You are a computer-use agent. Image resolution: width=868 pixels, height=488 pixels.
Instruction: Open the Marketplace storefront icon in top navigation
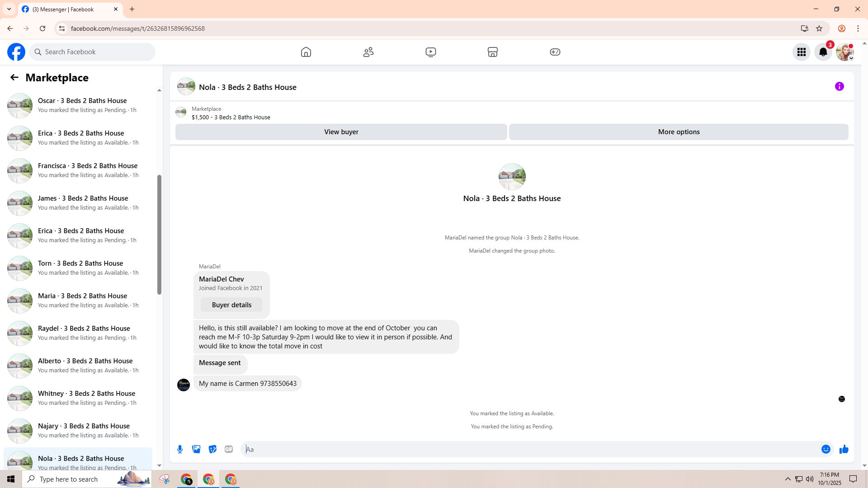coord(493,52)
